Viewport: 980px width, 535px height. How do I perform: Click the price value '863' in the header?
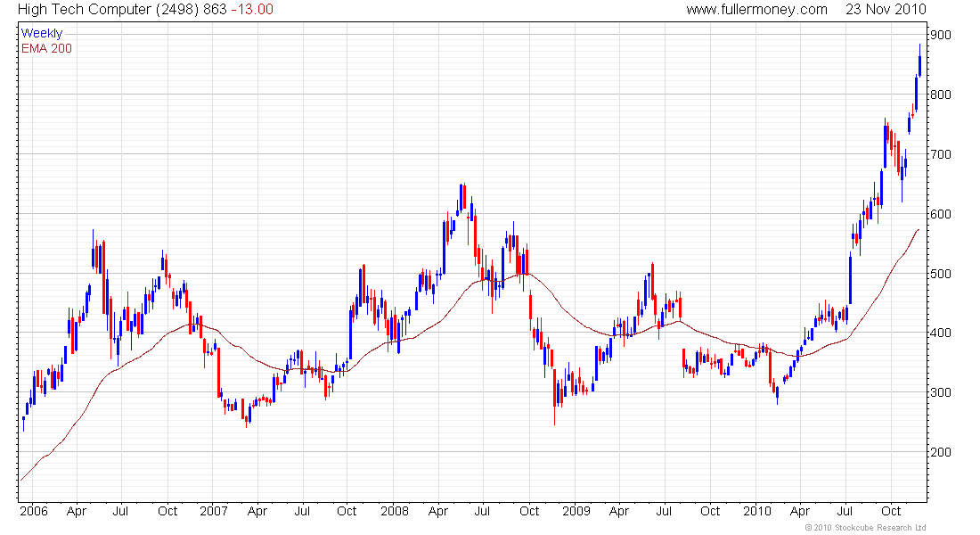click(x=215, y=10)
